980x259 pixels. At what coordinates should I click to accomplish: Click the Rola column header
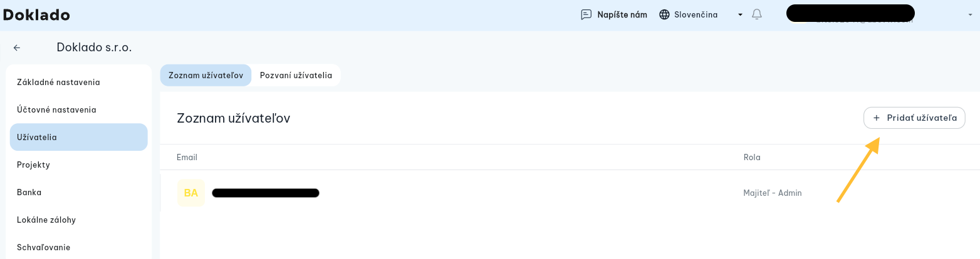coord(752,157)
